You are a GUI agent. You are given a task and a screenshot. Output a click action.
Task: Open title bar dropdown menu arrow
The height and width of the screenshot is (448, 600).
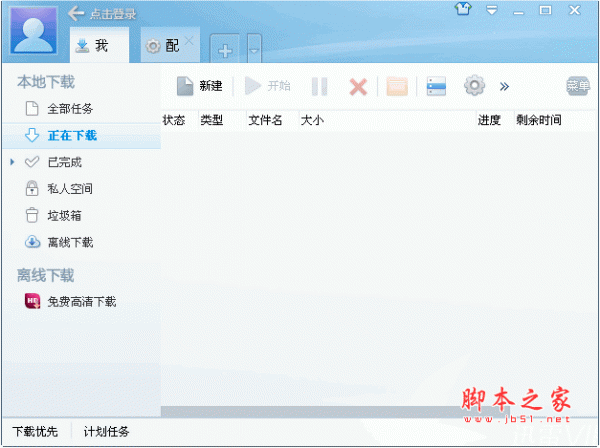point(492,10)
